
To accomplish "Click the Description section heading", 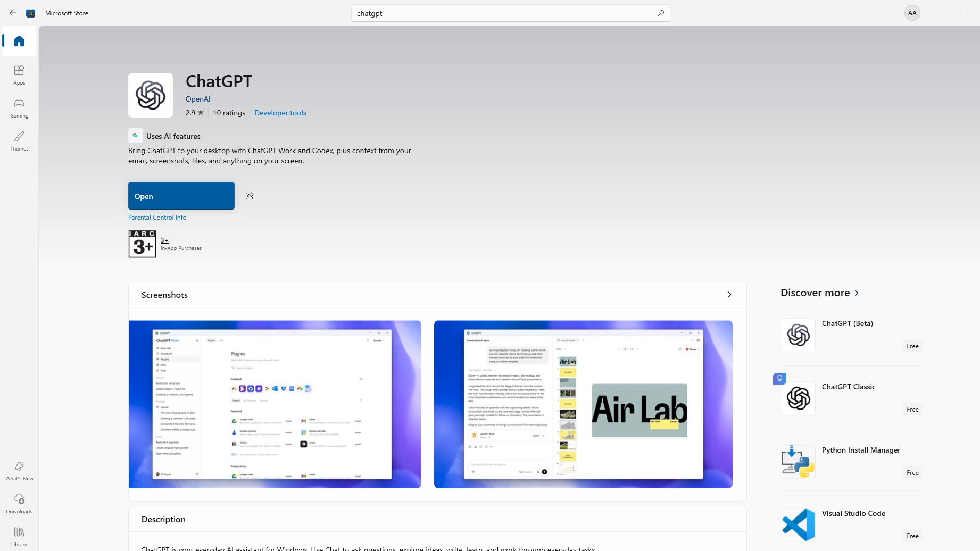I will pos(163,519).
